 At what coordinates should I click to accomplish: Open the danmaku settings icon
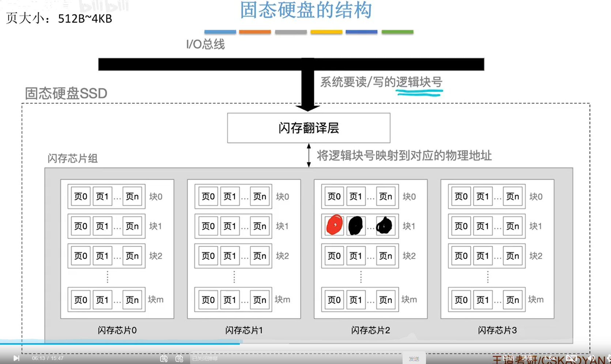pos(179,359)
